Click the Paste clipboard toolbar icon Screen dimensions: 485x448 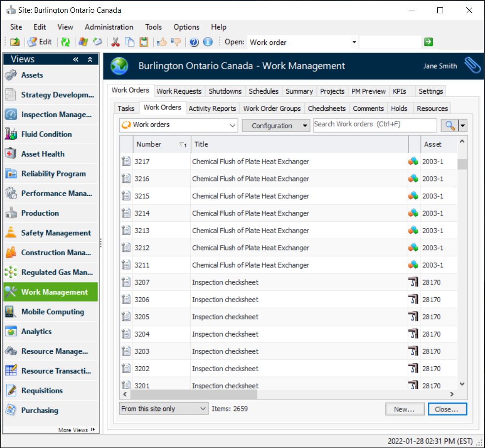click(143, 42)
